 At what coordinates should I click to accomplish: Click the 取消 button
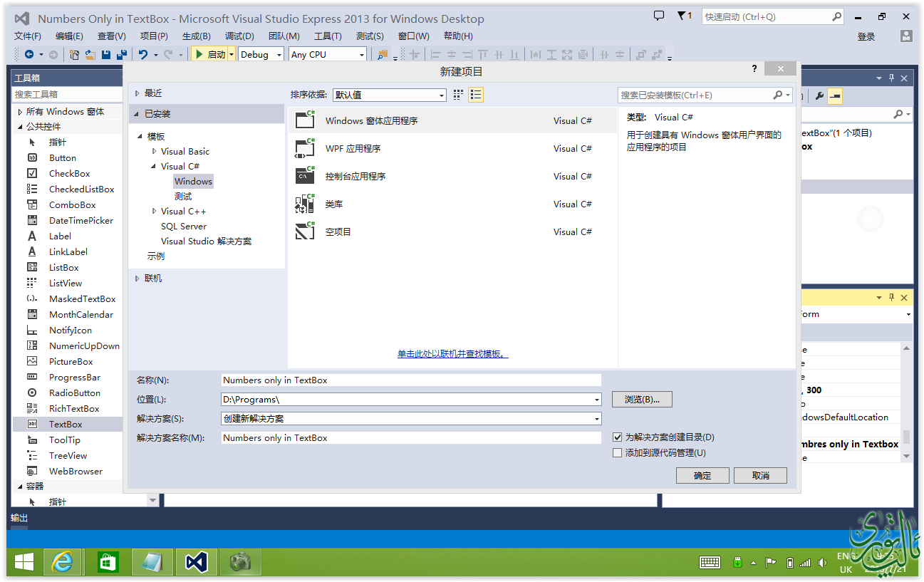760,475
